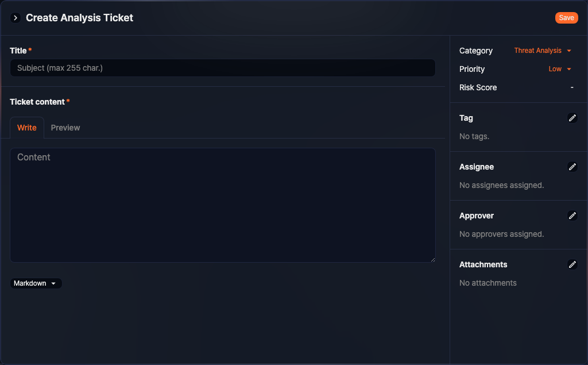Click the Markdown selector chevron icon
Screen dimensions: 588x365
point(55,283)
